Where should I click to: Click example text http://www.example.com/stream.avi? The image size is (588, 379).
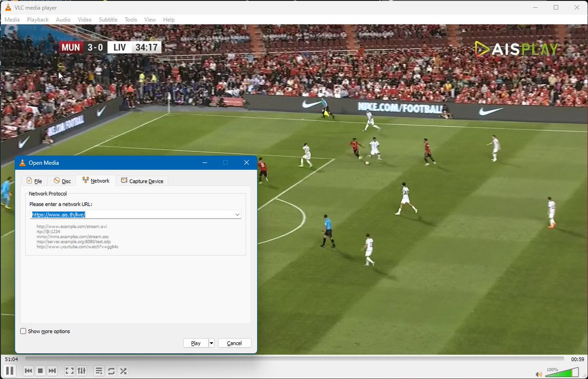click(72, 227)
